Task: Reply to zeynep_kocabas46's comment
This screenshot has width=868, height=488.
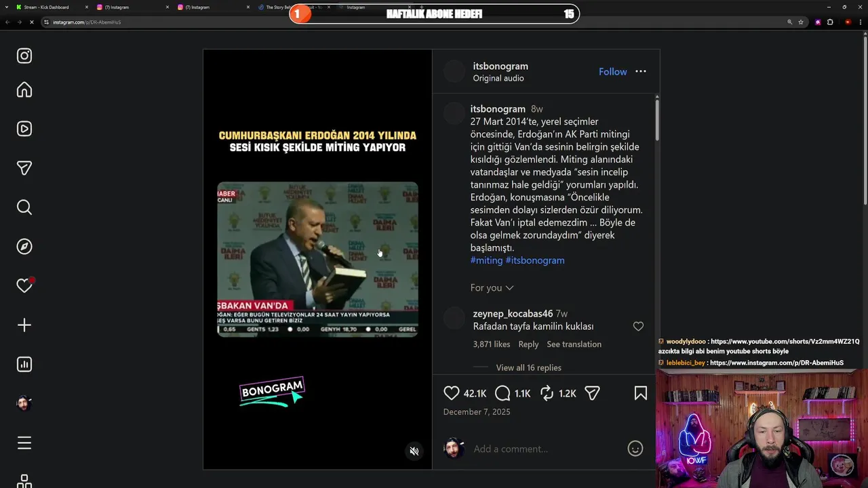Action: pos(528,344)
